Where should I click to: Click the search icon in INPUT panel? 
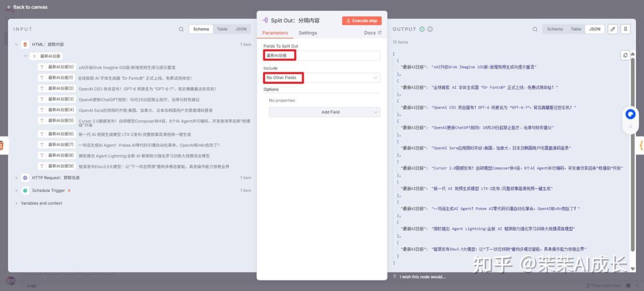click(181, 29)
